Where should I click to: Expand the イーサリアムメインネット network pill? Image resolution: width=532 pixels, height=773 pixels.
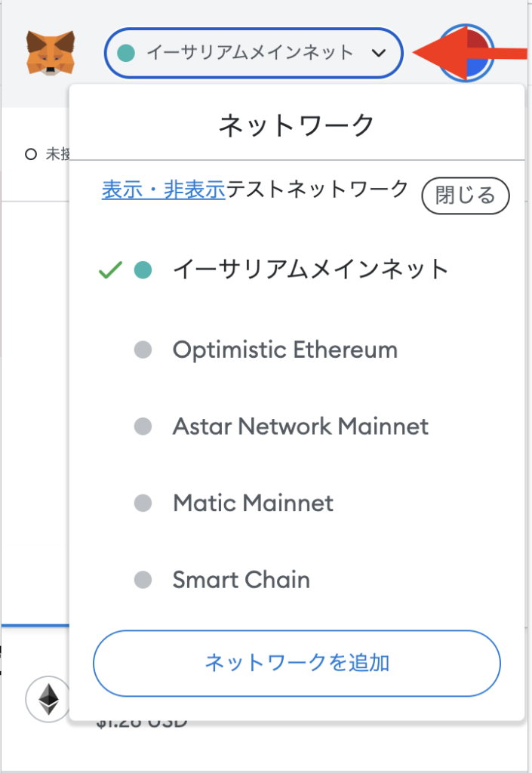tap(253, 54)
